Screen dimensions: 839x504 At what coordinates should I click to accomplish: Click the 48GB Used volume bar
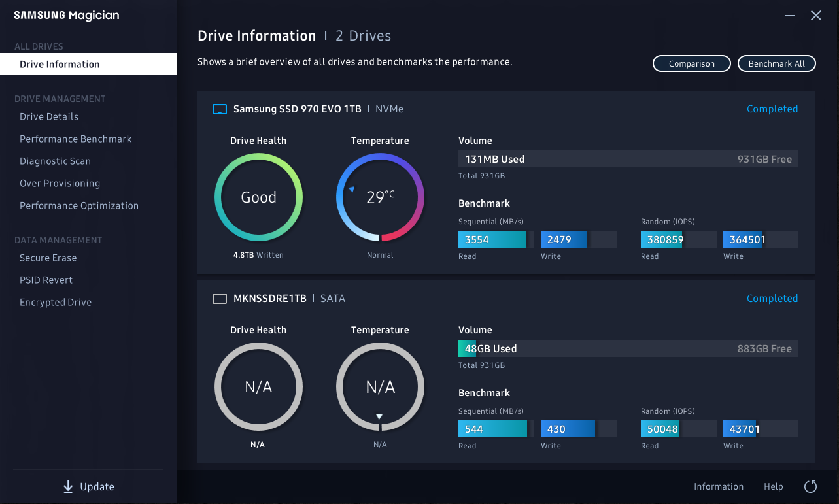(628, 348)
